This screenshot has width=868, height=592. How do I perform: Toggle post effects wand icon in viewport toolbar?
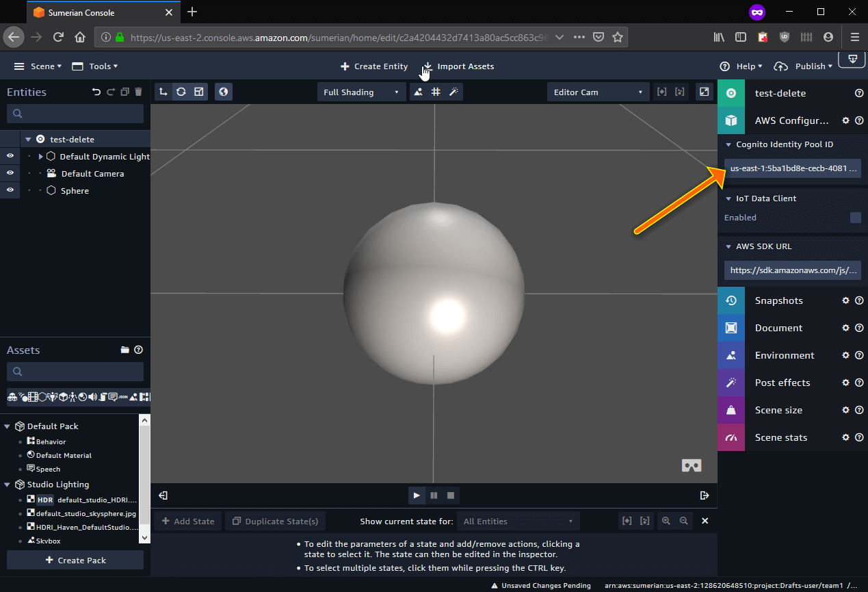453,92
